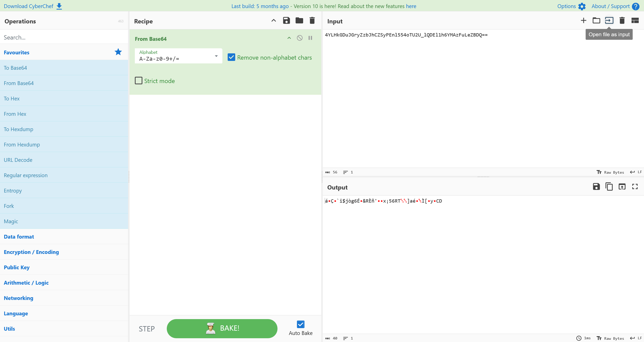The image size is (644, 342).
Task: Maximise the output pane
Action: 635,187
